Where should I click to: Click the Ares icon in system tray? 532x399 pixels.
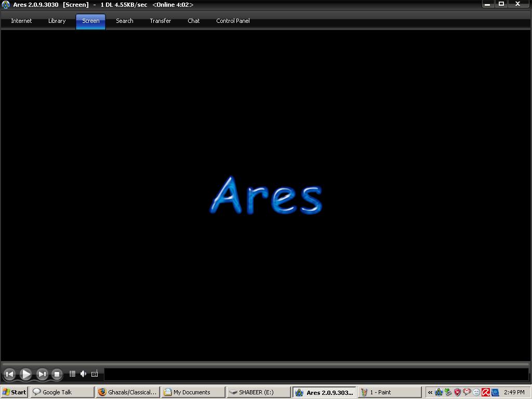coord(438,393)
